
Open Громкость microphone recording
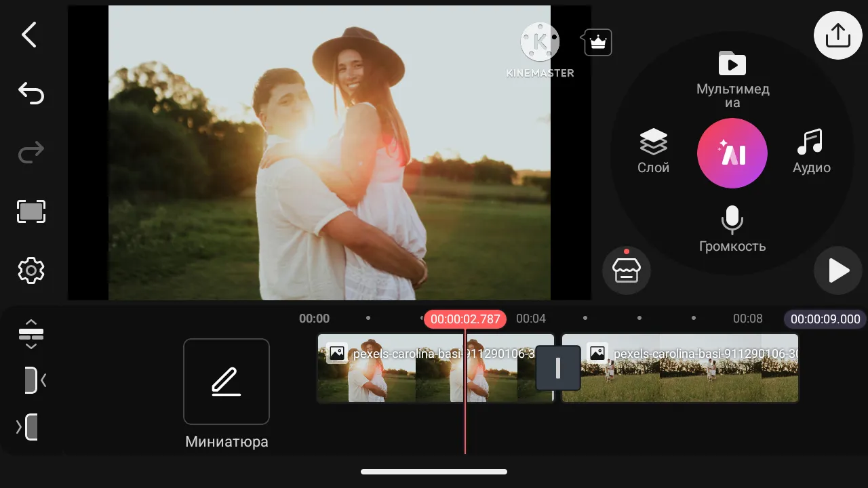tap(732, 227)
